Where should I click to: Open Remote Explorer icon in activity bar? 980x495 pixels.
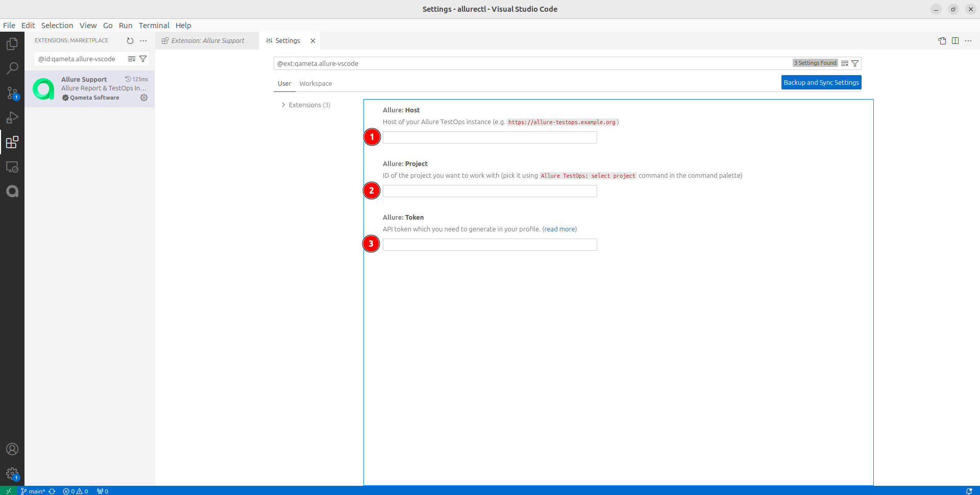pyautogui.click(x=12, y=167)
